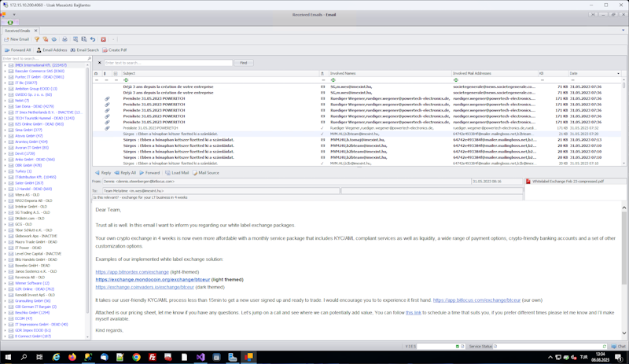This screenshot has height=364, width=629.
Task: Select ECOM (47) mailbox
Action: [x=24, y=318]
